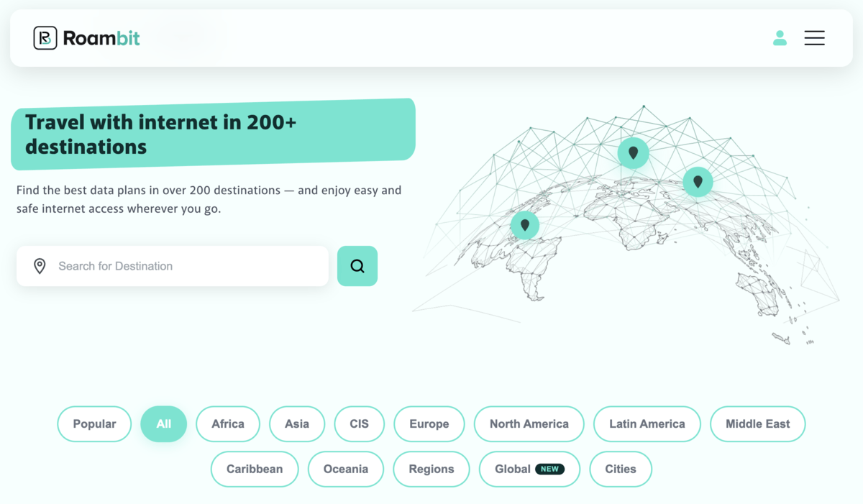Screen dimensions: 863x504
Task: Open the Global plans tab marked NEW
Action: [x=529, y=469]
